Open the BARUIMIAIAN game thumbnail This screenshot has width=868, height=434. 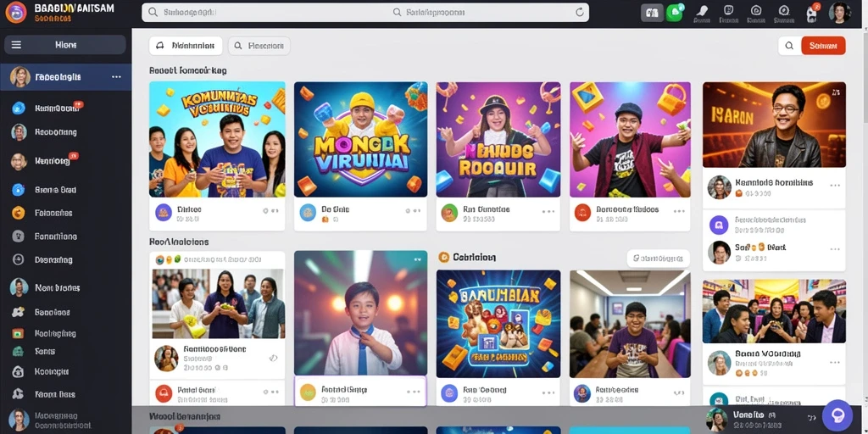[x=498, y=324]
